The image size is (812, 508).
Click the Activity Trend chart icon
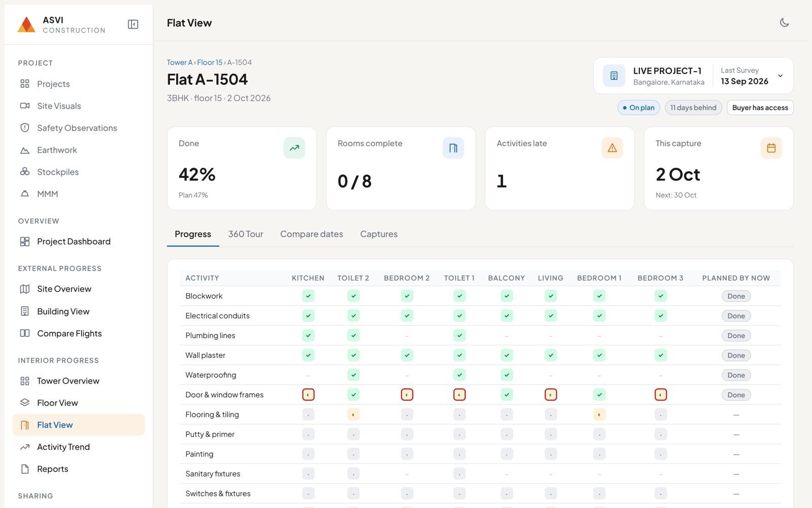pyautogui.click(x=24, y=447)
